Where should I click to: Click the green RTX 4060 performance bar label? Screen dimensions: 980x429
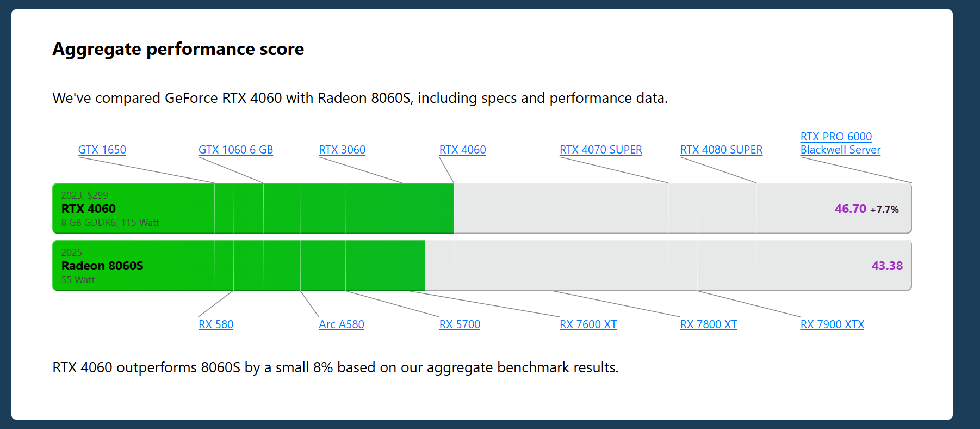coord(89,209)
